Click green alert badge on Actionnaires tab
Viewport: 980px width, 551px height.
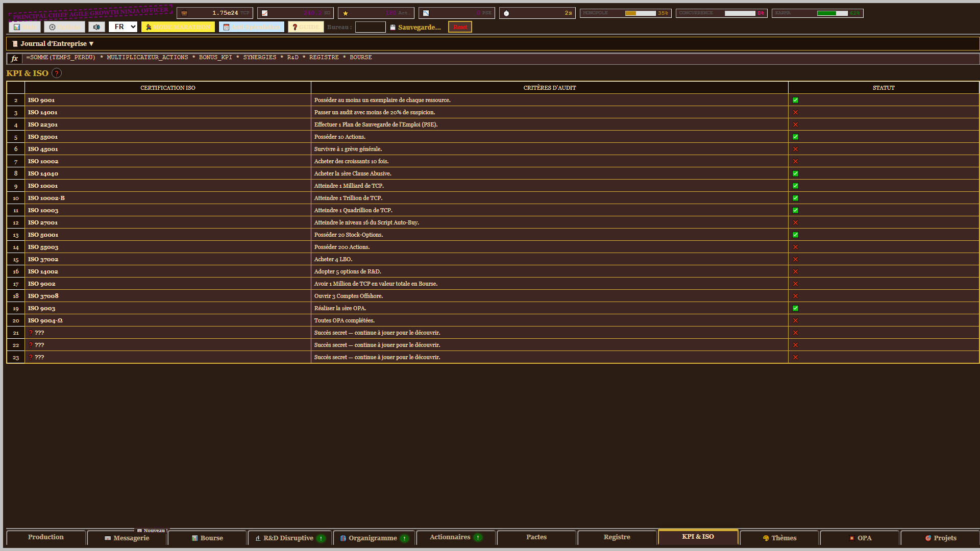(x=478, y=537)
